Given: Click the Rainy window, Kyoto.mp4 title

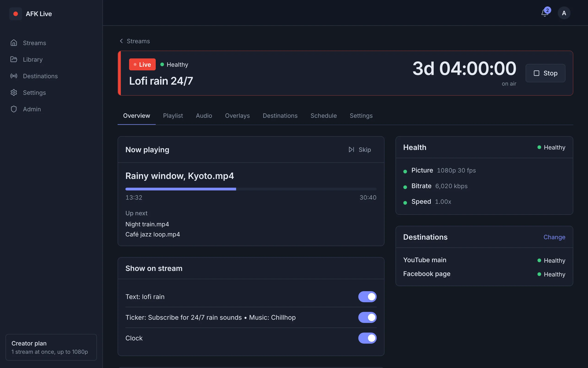Looking at the screenshot, I should click(180, 176).
